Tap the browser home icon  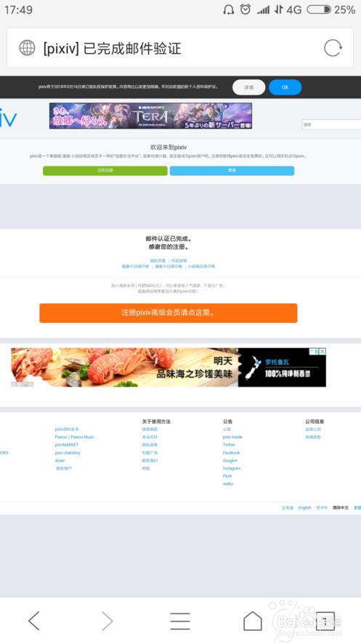(252, 620)
